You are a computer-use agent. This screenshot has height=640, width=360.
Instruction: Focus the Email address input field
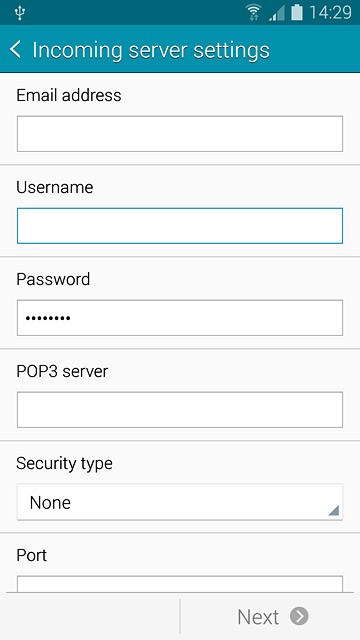180,133
